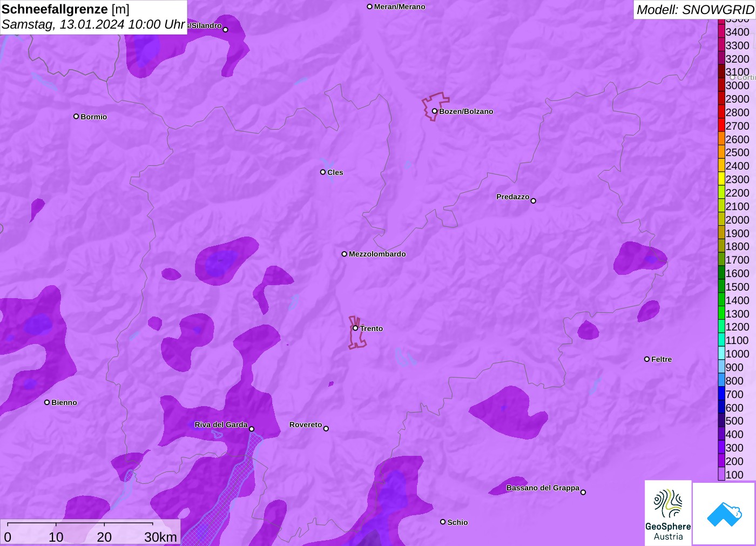This screenshot has height=546, width=756.
Task: Click the Riva del Garda label
Action: pos(221,424)
